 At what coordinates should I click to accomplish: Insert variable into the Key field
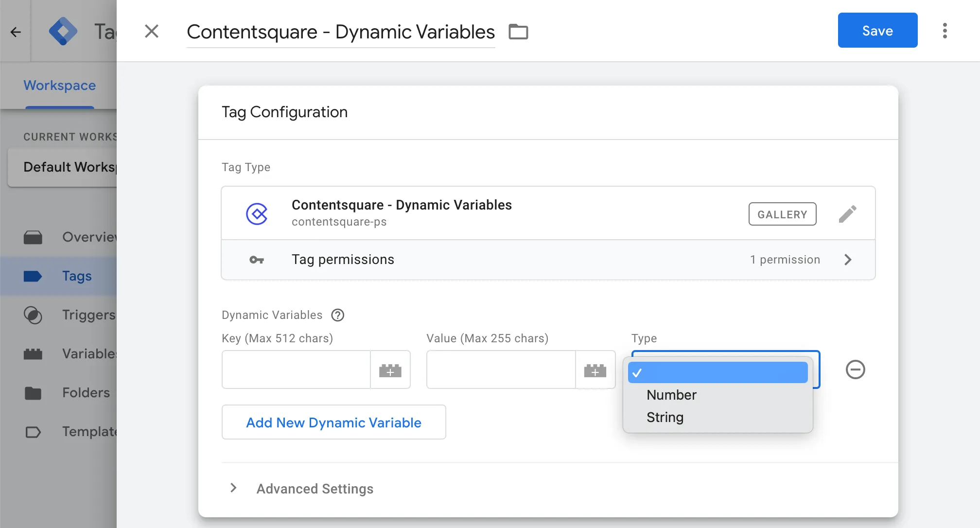390,370
